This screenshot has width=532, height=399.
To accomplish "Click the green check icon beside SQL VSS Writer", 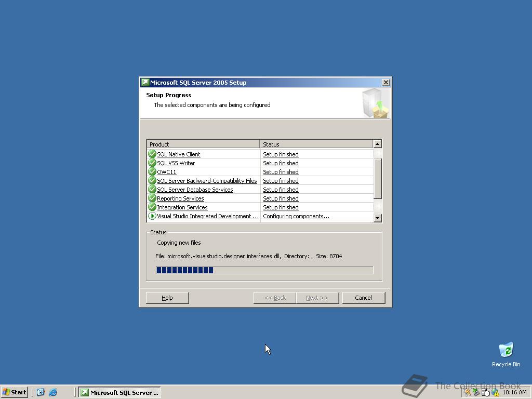I will (x=152, y=163).
